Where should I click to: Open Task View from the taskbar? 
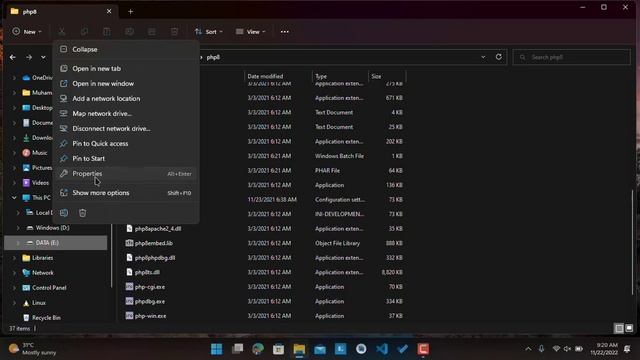(237, 349)
